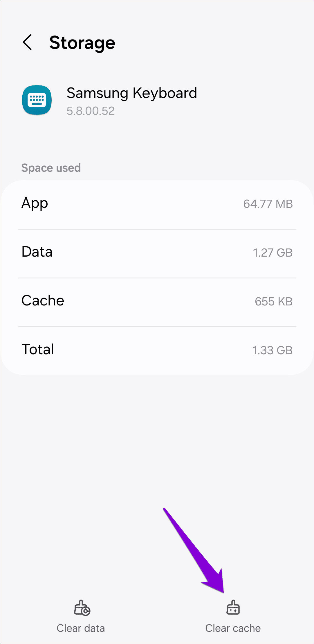
Task: Tap the Clear data broom icon
Action: pyautogui.click(x=82, y=608)
